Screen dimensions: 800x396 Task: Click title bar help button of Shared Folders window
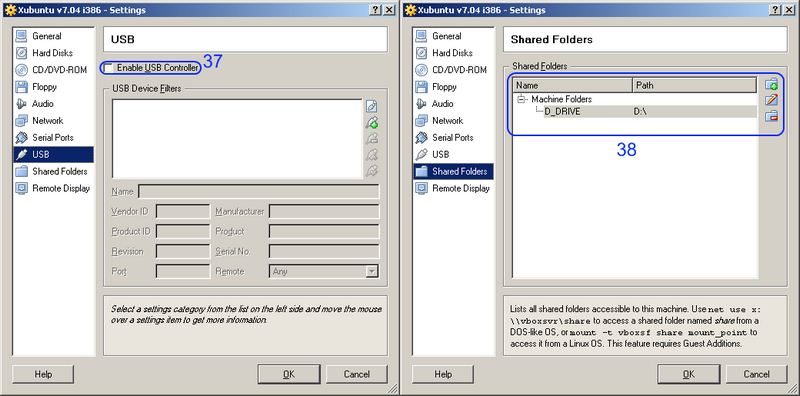[776, 10]
